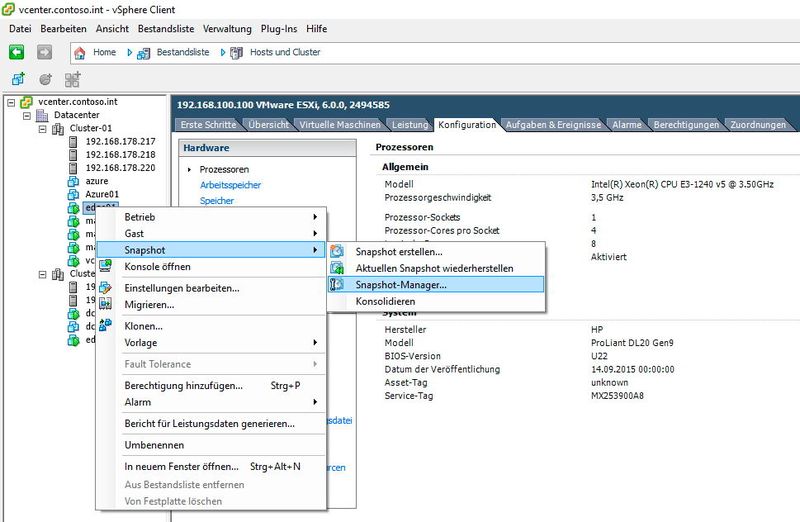The height and width of the screenshot is (522, 800).
Task: Open the Verwaltung menu
Action: (227, 29)
